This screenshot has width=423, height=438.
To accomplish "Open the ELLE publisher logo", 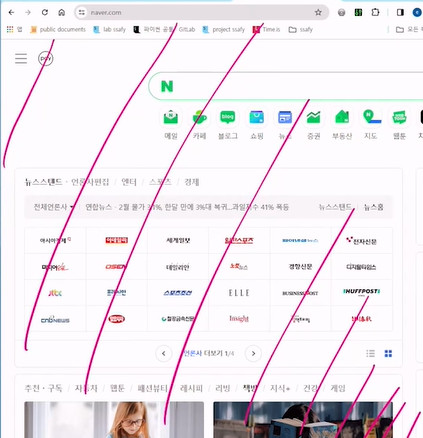I will point(239,293).
